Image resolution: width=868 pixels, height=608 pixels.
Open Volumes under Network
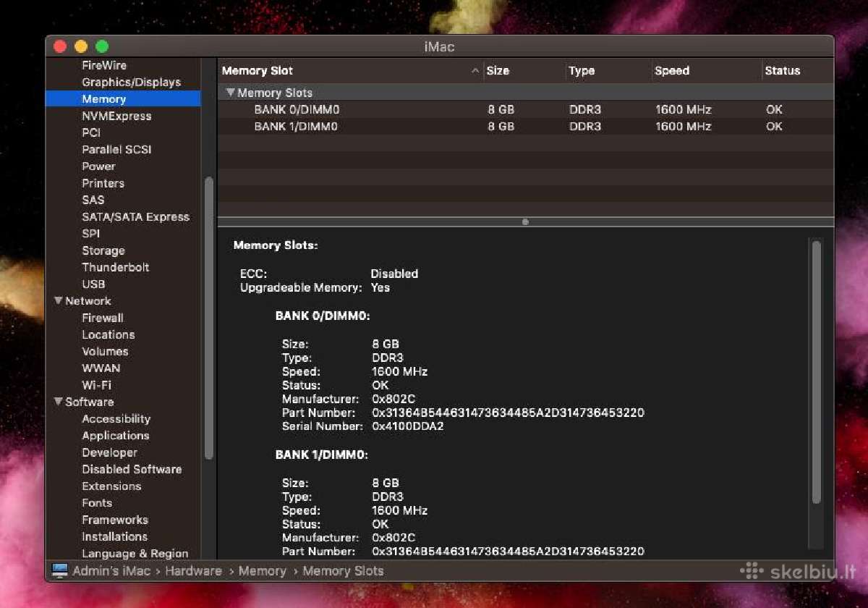105,351
